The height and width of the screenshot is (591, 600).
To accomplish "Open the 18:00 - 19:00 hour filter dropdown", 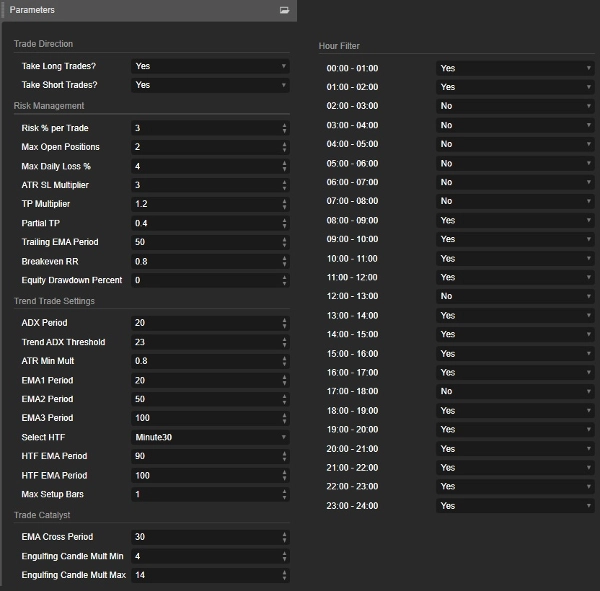I will [x=515, y=411].
